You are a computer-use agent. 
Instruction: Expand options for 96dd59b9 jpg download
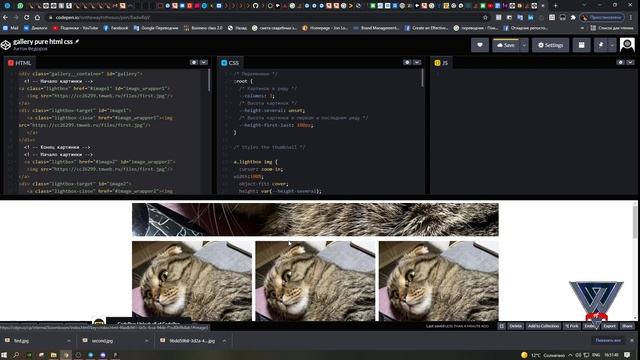click(x=224, y=341)
